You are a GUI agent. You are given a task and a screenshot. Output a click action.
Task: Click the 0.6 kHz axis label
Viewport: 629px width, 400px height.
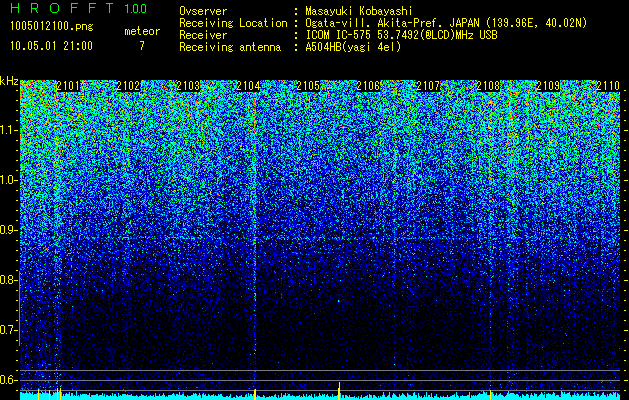pyautogui.click(x=9, y=380)
